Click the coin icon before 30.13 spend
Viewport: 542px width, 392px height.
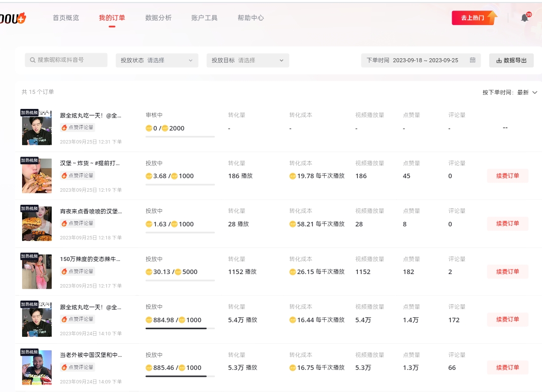(x=149, y=272)
